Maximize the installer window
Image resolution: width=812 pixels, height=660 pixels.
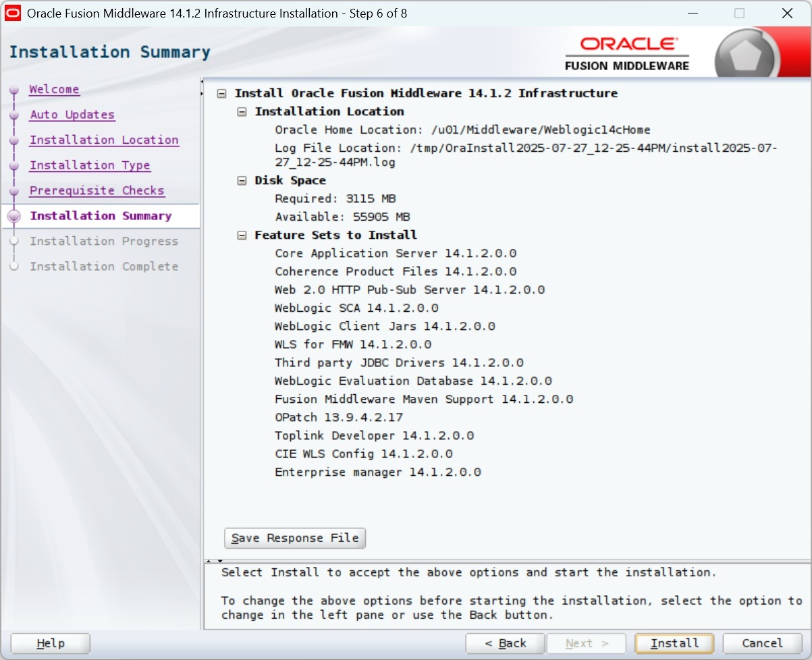(x=739, y=13)
